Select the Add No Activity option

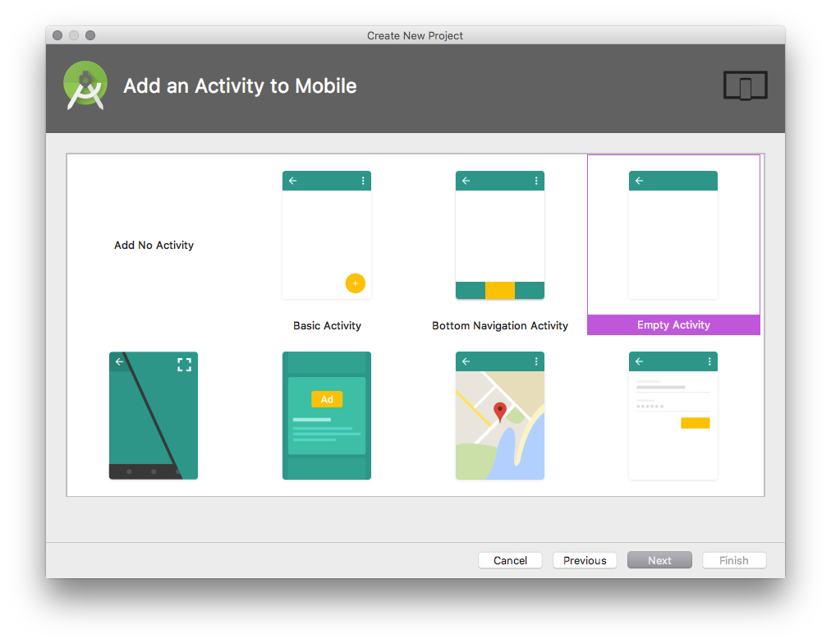pos(154,245)
